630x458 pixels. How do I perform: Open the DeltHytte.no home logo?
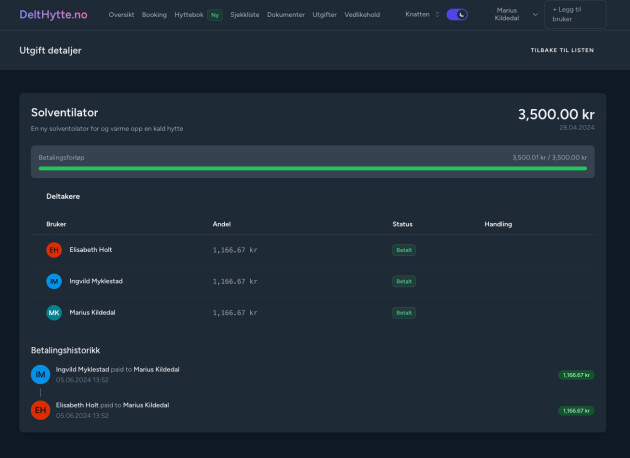click(x=53, y=14)
